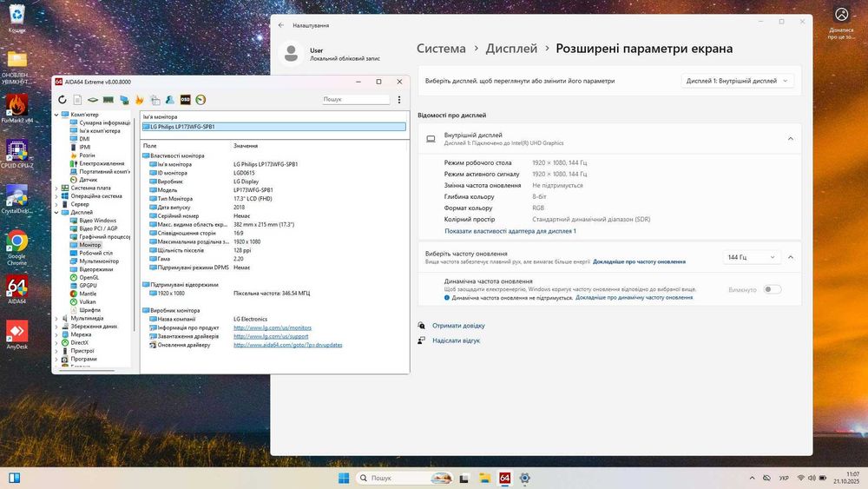This screenshot has height=489, width=868.
Task: Click Дисплей breadcrumb in Settings
Action: point(511,49)
